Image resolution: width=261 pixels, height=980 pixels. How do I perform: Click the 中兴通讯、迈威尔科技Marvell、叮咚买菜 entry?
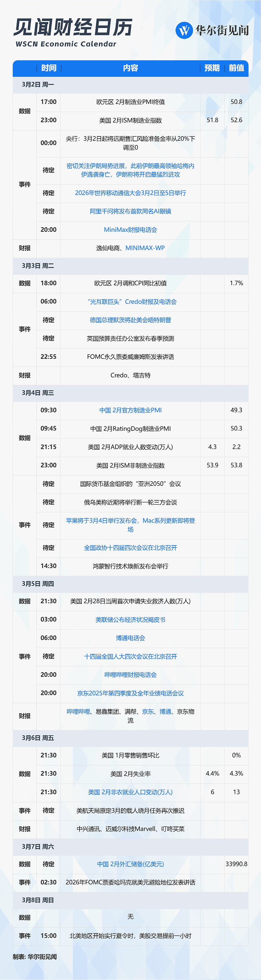pos(130,829)
